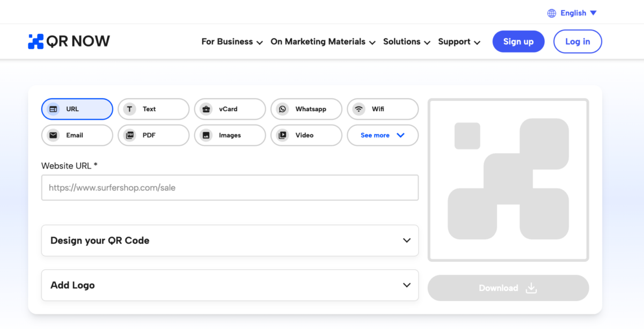Select the Text type icon

pos(129,109)
